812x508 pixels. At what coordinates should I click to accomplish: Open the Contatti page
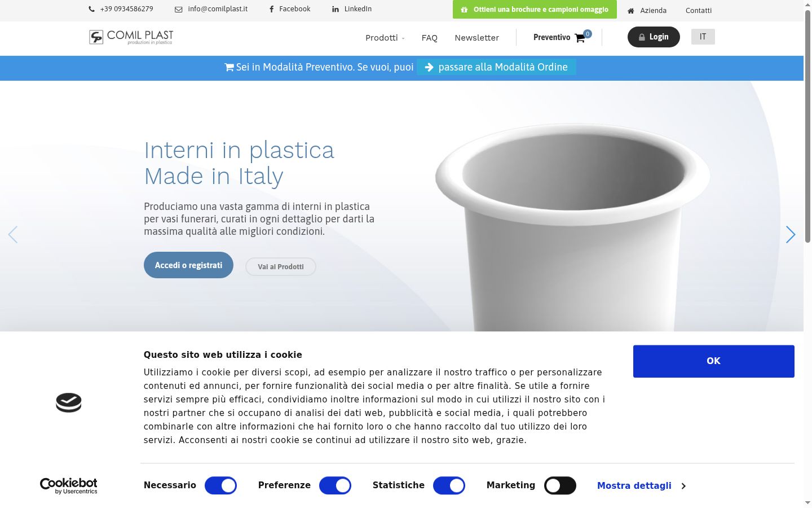click(699, 11)
